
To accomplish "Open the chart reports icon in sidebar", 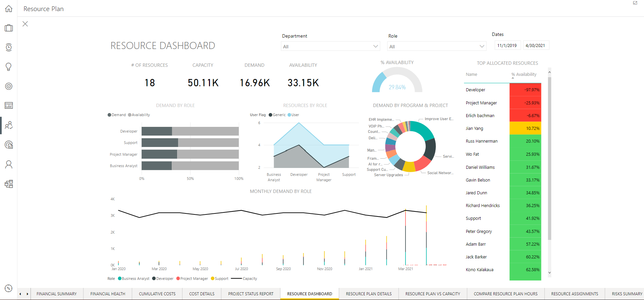I will [9, 106].
